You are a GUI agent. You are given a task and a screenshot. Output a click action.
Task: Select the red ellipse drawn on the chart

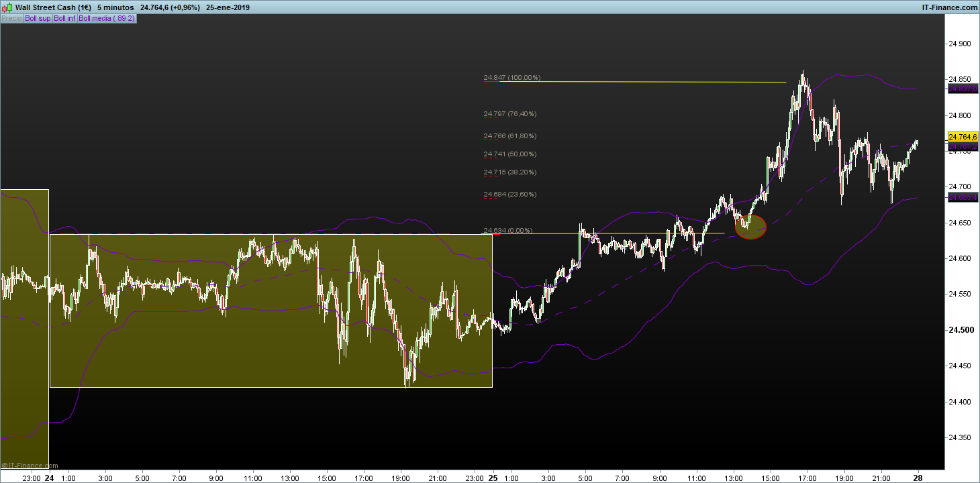tap(751, 227)
